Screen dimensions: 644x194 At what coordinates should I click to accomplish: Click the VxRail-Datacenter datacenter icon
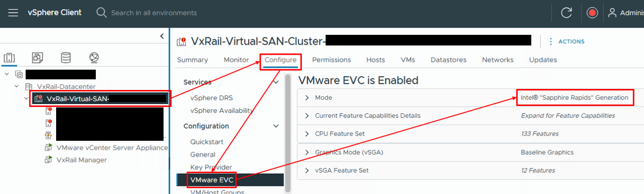(29, 87)
